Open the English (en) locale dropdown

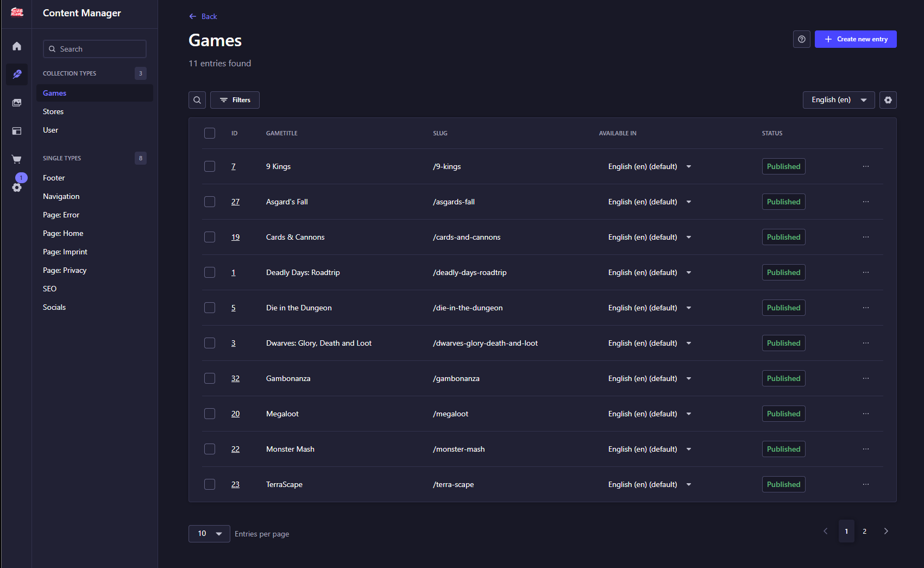tap(839, 100)
